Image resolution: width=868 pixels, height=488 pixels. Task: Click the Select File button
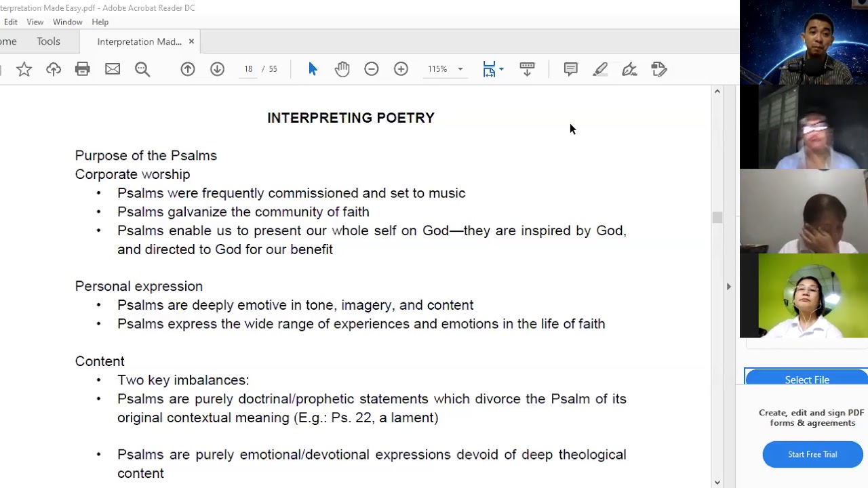[x=806, y=379]
